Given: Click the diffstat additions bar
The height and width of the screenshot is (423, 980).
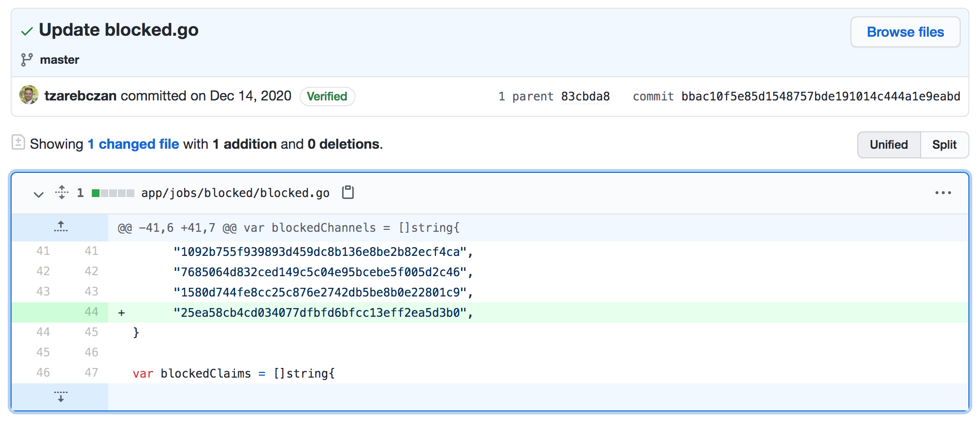Looking at the screenshot, I should click(x=113, y=193).
